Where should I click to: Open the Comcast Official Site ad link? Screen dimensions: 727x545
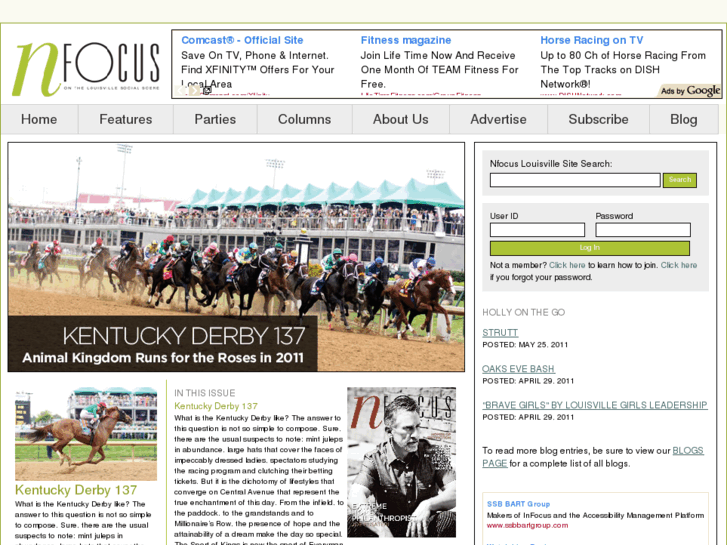click(x=242, y=40)
